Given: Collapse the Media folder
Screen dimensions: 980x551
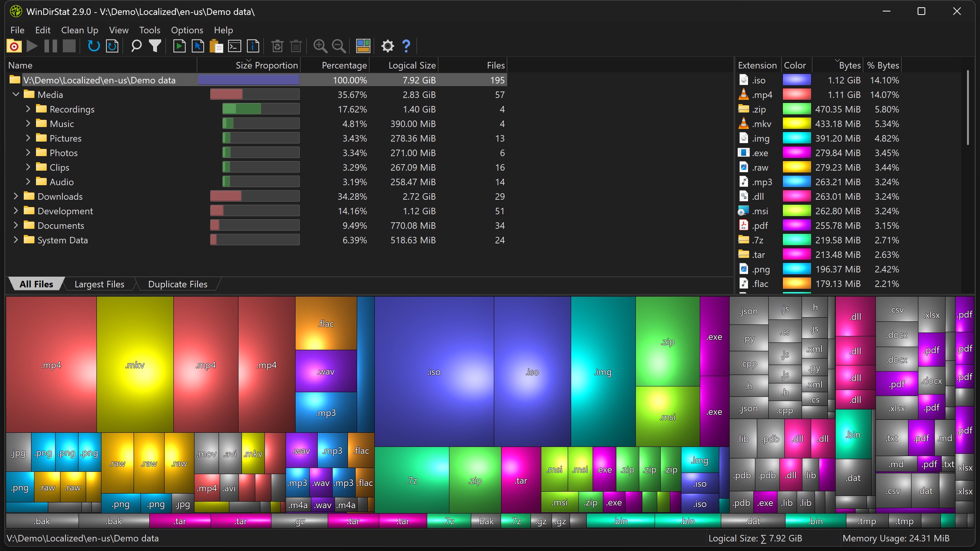Looking at the screenshot, I should (x=16, y=94).
